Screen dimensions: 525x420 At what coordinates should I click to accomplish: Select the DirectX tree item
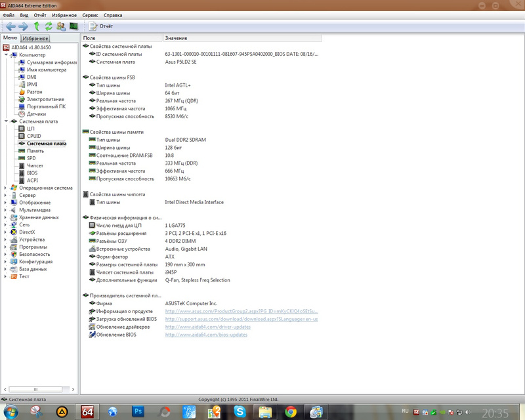(x=26, y=232)
